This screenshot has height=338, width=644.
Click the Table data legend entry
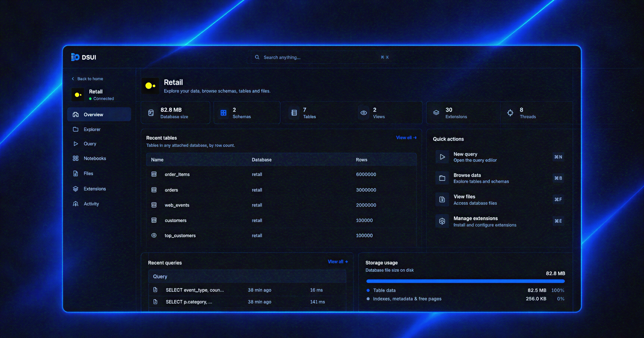[382, 290]
